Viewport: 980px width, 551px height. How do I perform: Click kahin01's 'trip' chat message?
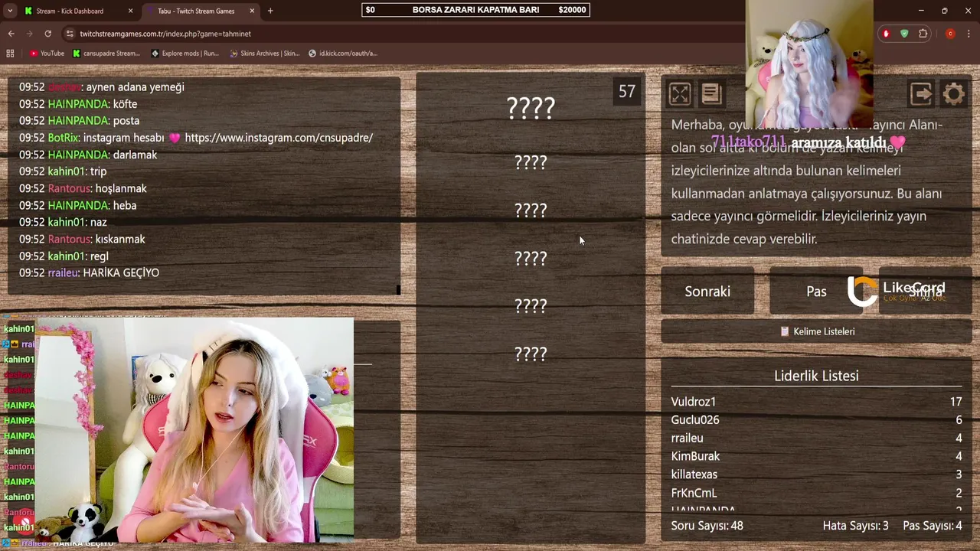click(x=98, y=171)
